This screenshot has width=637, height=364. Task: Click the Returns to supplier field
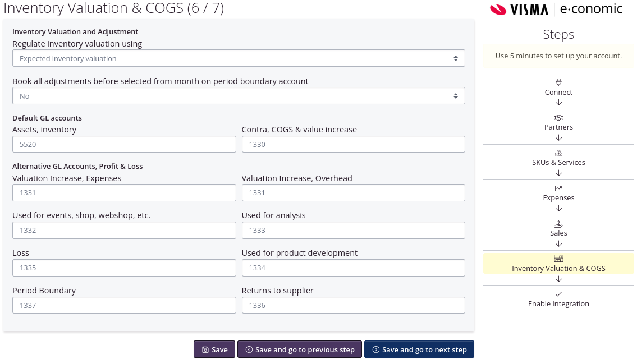coord(353,305)
